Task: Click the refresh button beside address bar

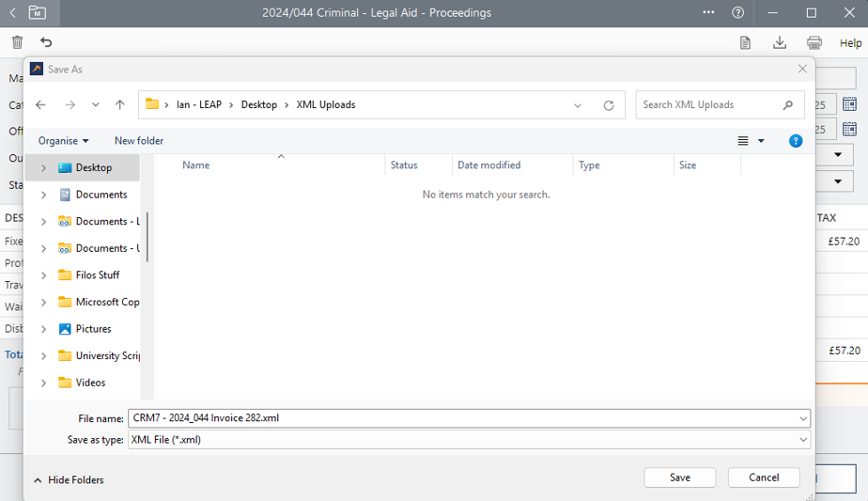Action: (609, 105)
